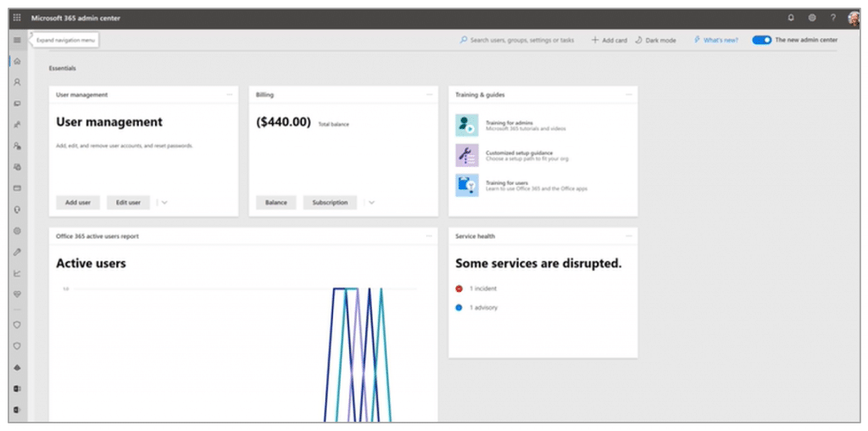Open the Azure Active Directory diamond icon
868x431 pixels.
[x=17, y=367]
